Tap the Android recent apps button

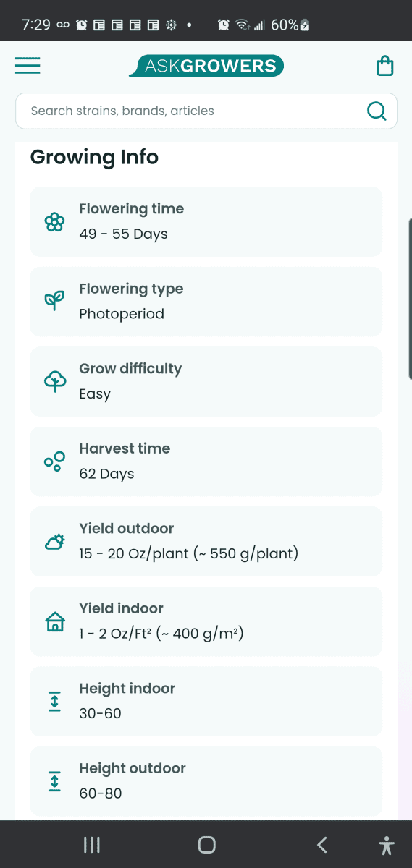point(91,844)
